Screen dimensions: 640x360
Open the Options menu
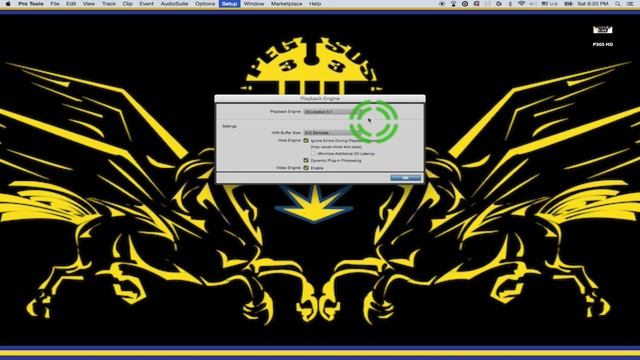pos(205,4)
